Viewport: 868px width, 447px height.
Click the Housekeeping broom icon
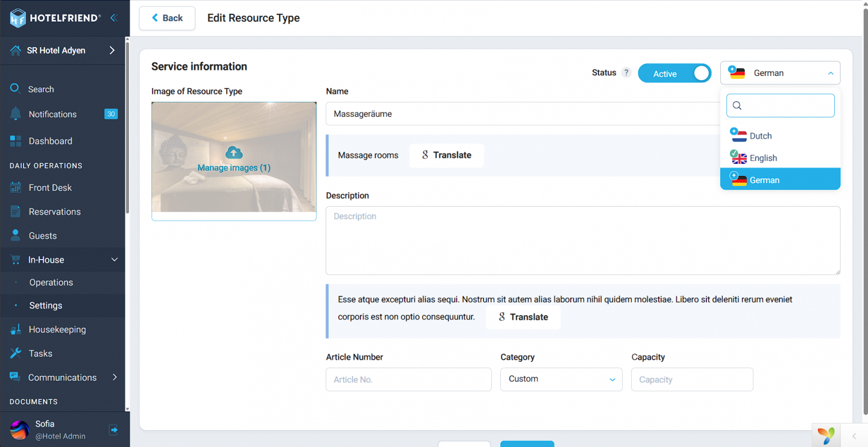point(16,330)
